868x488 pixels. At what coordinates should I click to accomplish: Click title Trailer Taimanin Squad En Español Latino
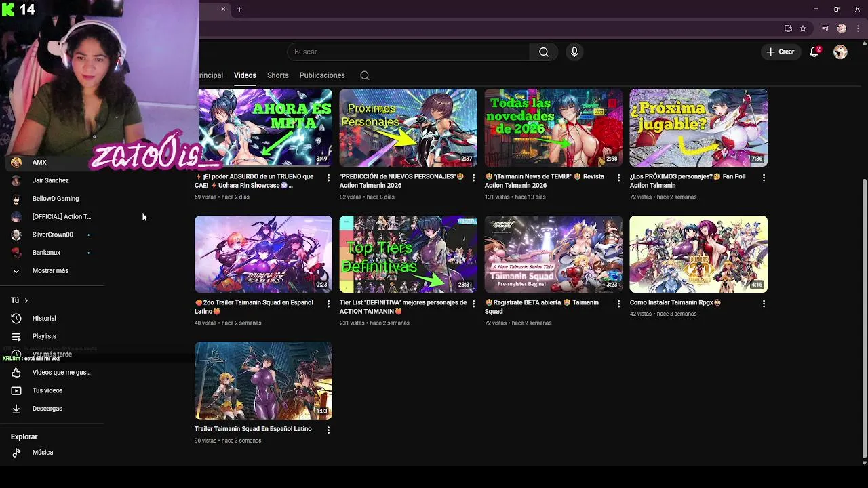(x=253, y=429)
